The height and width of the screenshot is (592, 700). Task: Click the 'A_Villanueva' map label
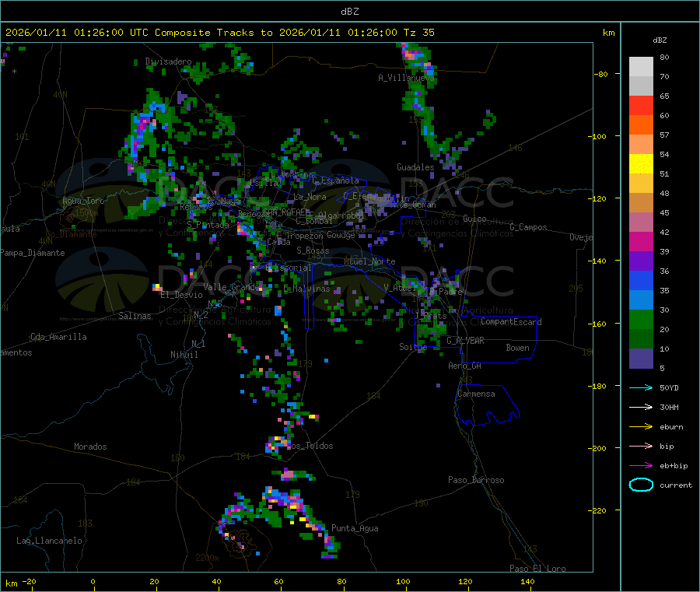(406, 78)
